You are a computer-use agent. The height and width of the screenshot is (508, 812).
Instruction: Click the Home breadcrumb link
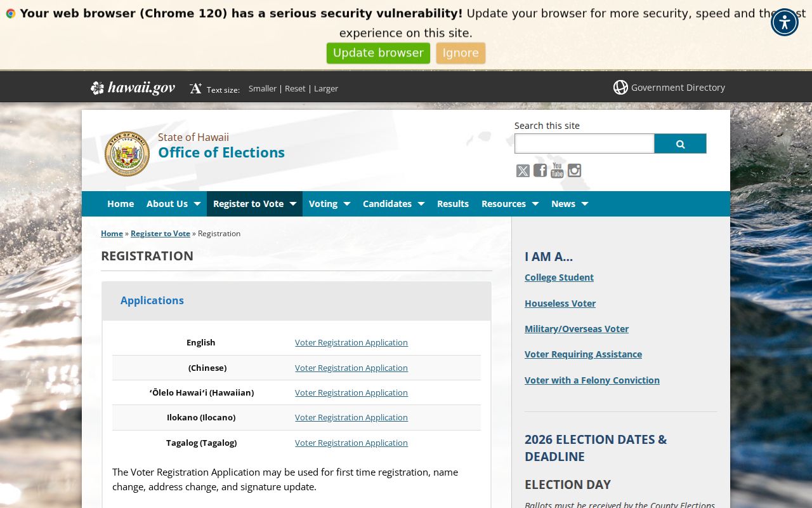tap(112, 234)
